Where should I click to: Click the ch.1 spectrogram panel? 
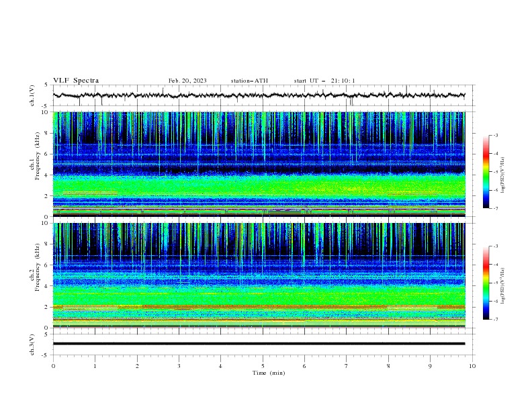[x=259, y=164]
